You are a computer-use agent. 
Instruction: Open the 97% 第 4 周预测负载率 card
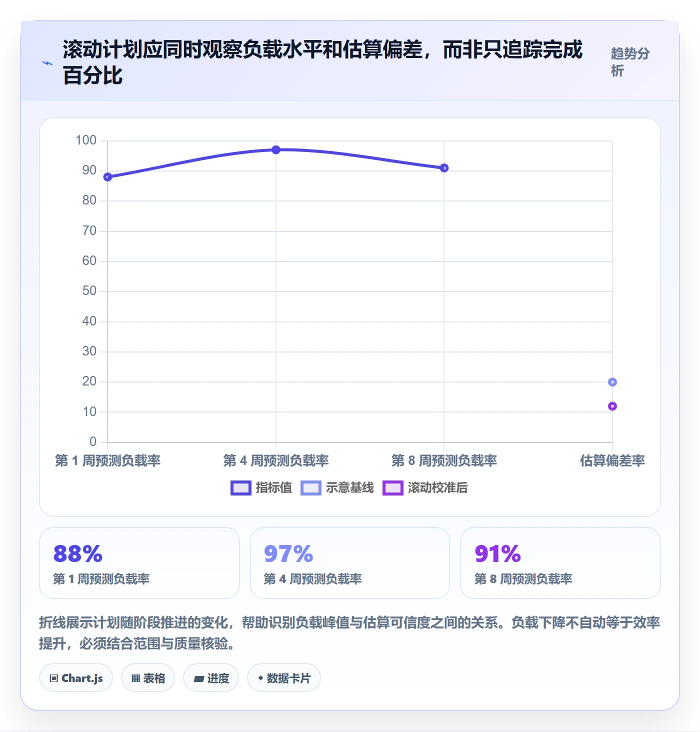coord(350,563)
